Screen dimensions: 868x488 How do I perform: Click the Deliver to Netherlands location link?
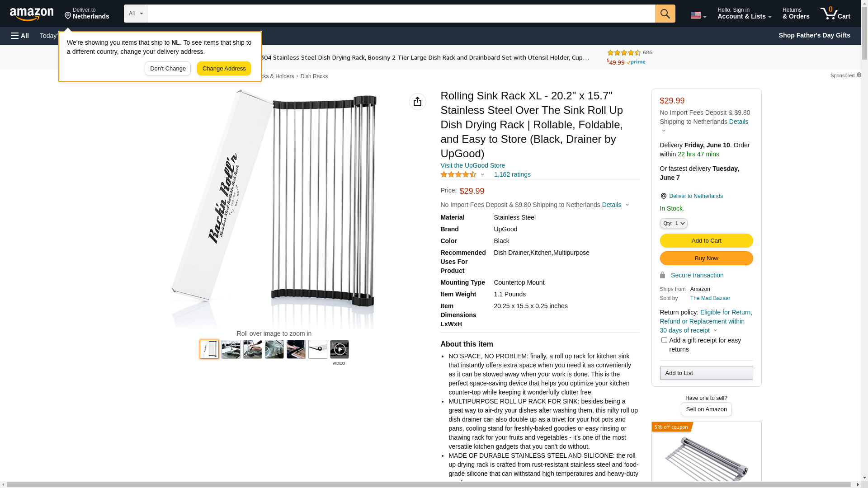click(696, 196)
